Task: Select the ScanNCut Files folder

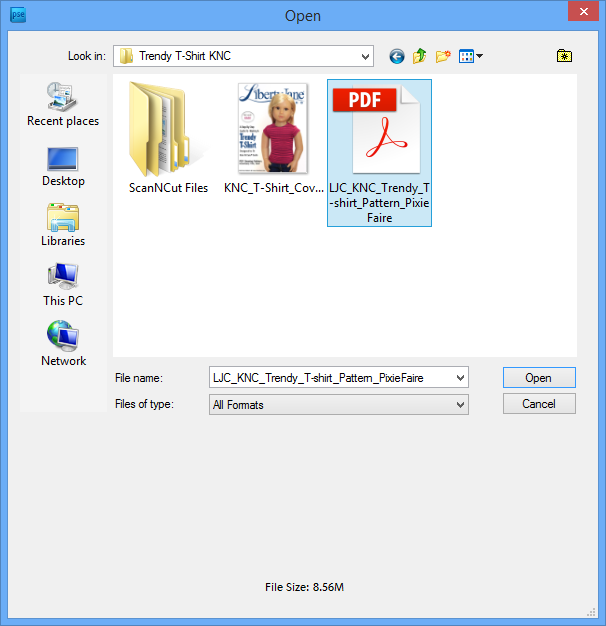Action: pos(168,138)
